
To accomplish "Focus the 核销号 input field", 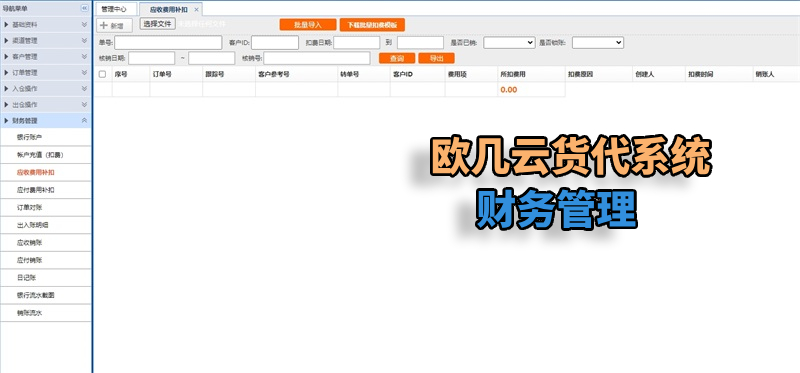I will coord(317,58).
